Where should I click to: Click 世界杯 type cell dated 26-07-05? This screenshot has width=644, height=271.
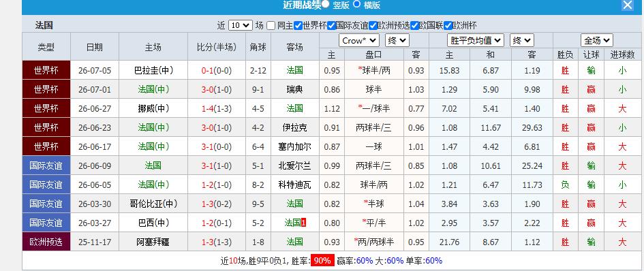[46, 70]
